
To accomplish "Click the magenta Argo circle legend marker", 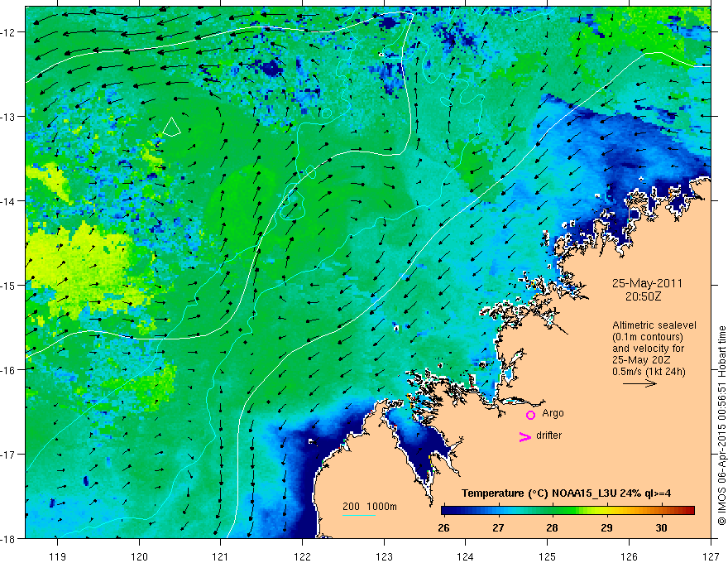I will click(530, 415).
